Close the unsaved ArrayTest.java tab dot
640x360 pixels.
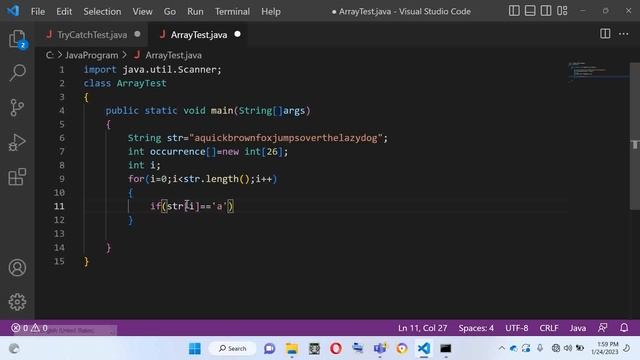(238, 34)
